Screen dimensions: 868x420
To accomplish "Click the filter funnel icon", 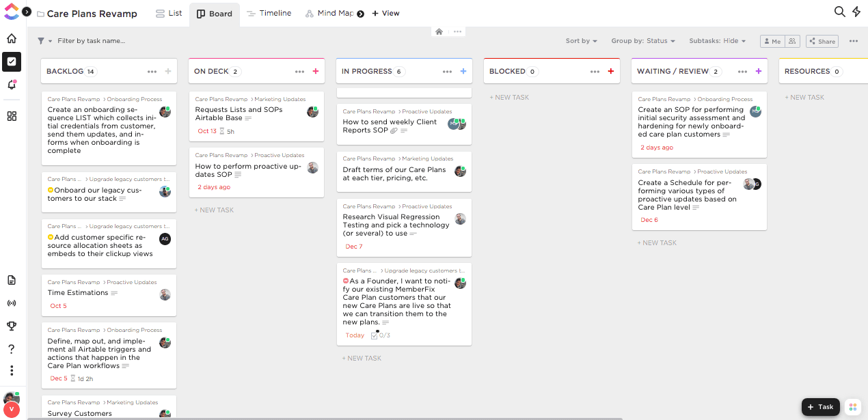I will (x=41, y=41).
